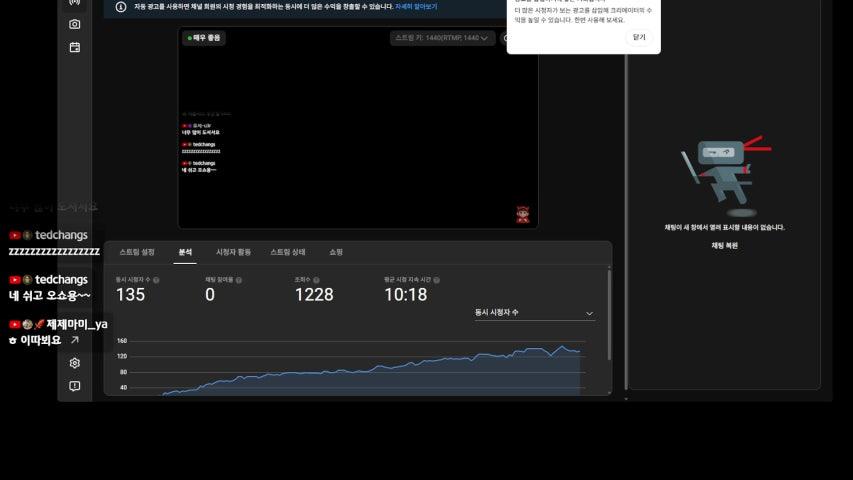Click the send feedback icon in sidebar
The width and height of the screenshot is (853, 480).
pos(74,386)
